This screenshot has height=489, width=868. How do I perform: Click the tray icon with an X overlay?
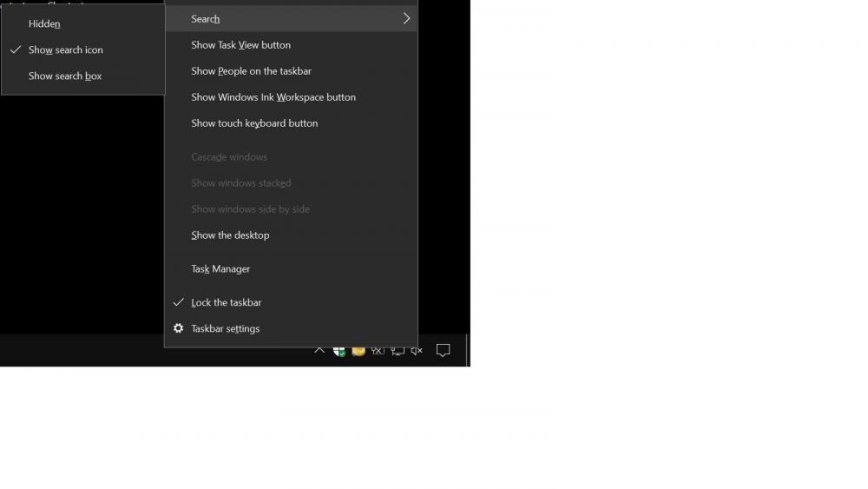(x=378, y=351)
